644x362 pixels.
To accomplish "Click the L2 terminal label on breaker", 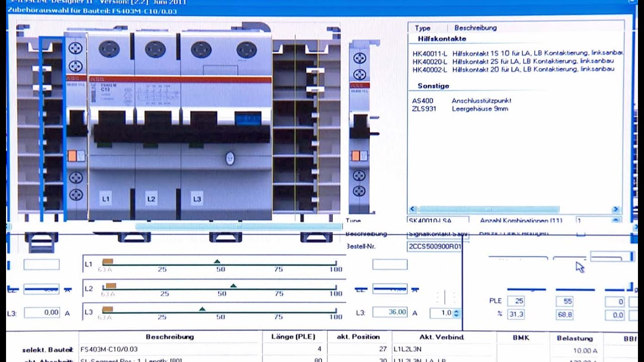I will coord(151,199).
